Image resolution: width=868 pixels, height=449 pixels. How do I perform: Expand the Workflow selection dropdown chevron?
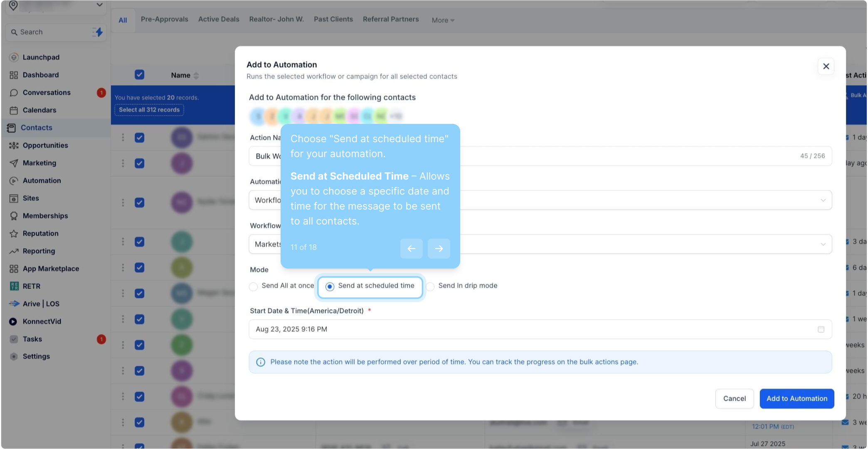coord(823,244)
